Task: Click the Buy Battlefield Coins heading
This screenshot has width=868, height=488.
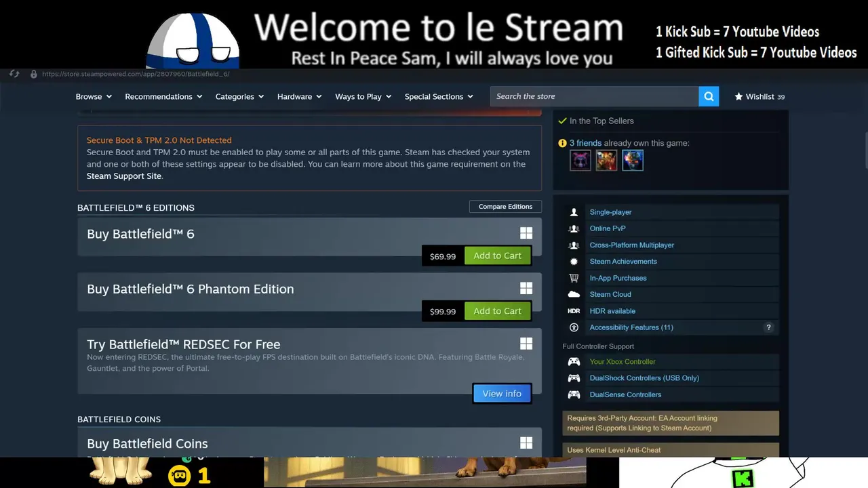Action: tap(147, 443)
